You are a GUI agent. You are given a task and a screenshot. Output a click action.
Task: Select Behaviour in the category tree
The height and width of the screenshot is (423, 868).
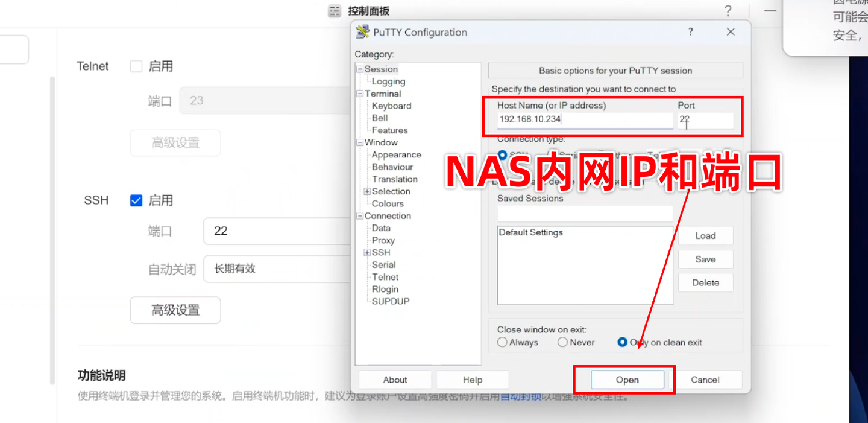[x=392, y=167]
